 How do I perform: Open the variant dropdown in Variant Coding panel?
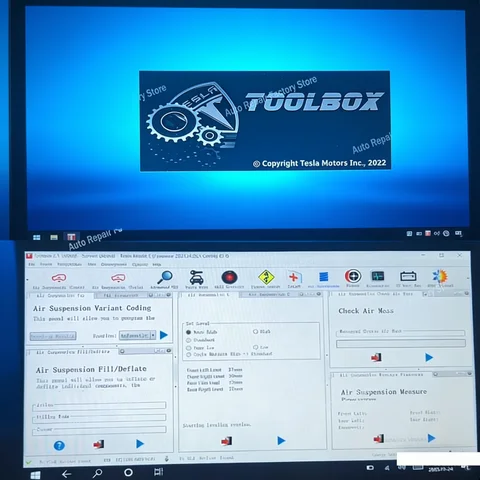pyautogui.click(x=137, y=335)
